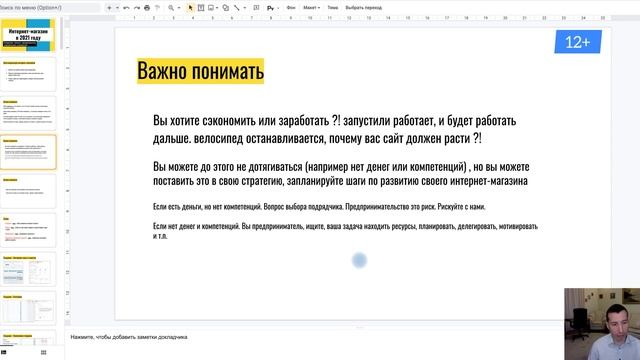Open the input tools Ру button

click(270, 8)
